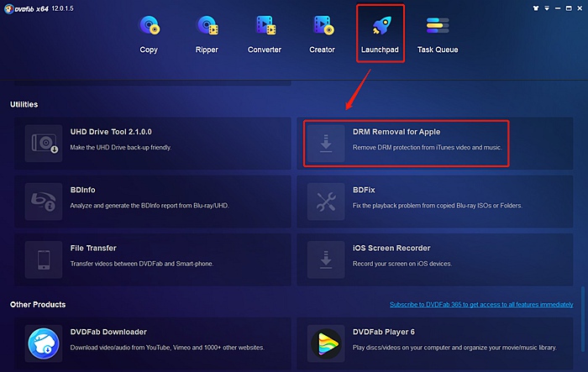Viewport: 588px width, 372px height.
Task: Open UHD Drive Tool 2.1.0.0 title
Action: [x=111, y=132]
